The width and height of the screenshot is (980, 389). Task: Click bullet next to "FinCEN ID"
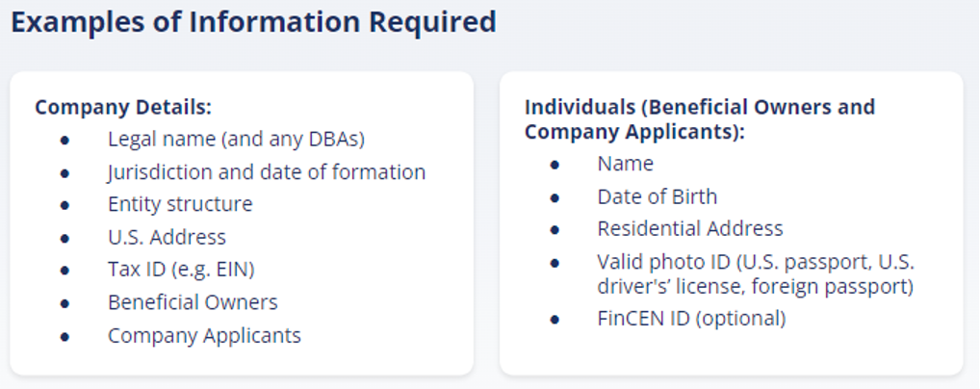click(x=555, y=321)
